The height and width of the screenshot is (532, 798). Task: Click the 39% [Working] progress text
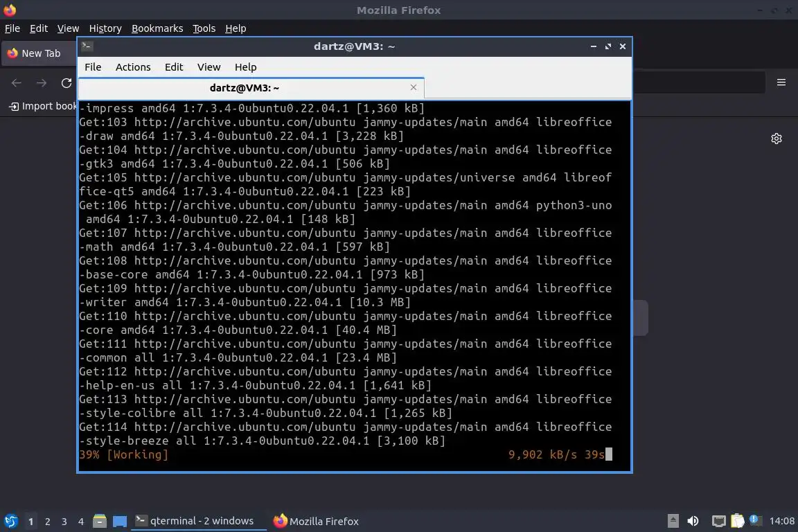coord(124,454)
